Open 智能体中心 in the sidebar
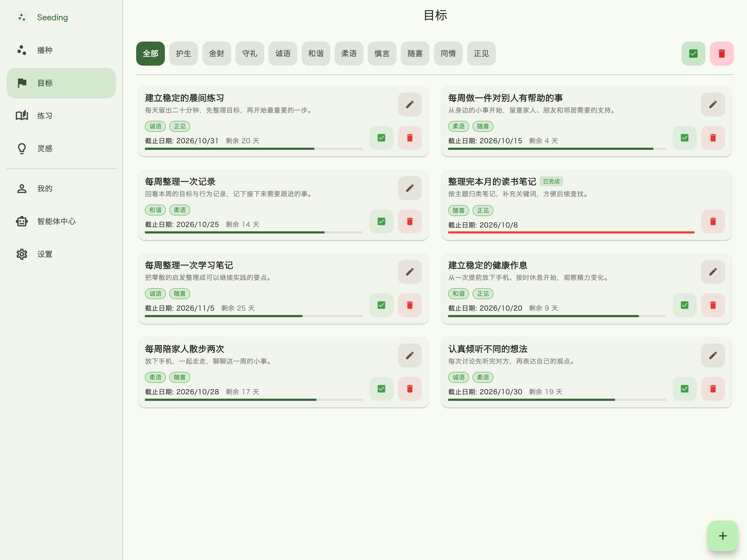Viewport: 747px width, 560px height. coord(61,221)
